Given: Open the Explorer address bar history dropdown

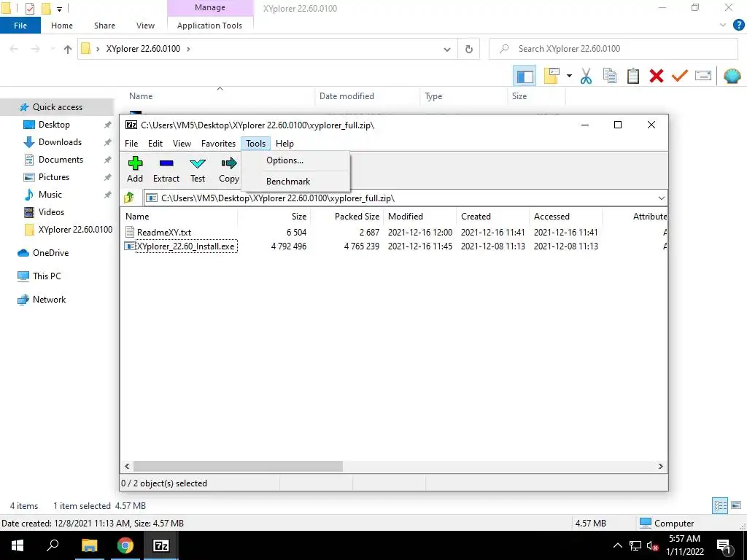Looking at the screenshot, I should coord(447,49).
